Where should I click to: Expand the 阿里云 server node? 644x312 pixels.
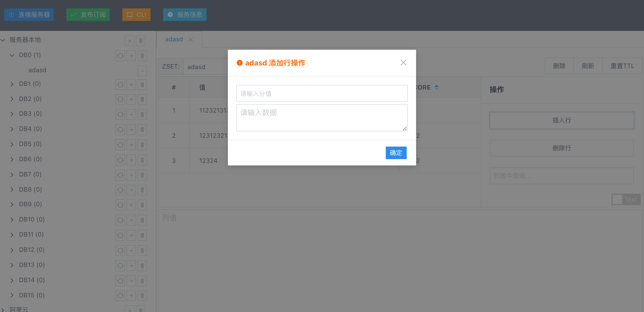[3, 309]
